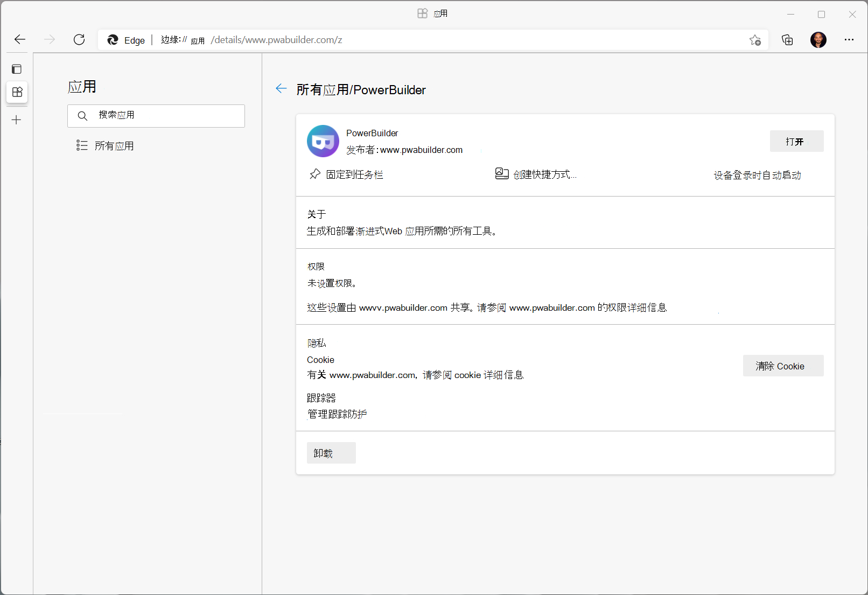Select 固定到任务栏 option
Viewport: 868px width, 595px height.
pyautogui.click(x=355, y=174)
